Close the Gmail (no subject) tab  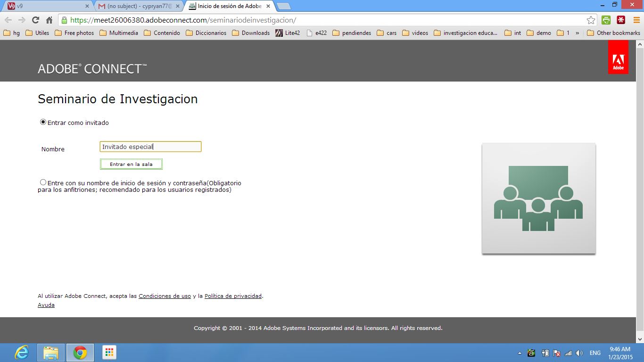tap(177, 6)
